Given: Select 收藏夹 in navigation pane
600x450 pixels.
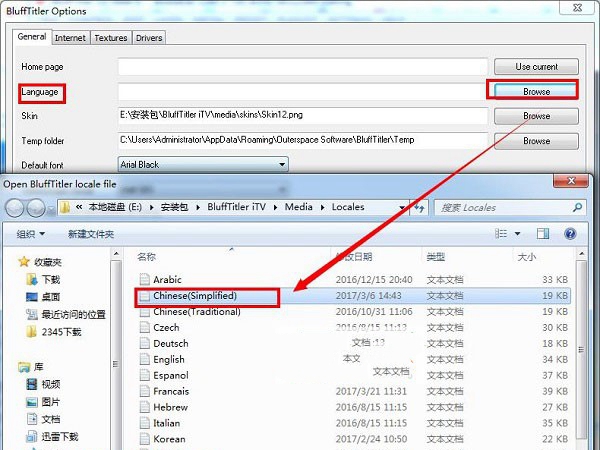Looking at the screenshot, I should click(x=40, y=262).
